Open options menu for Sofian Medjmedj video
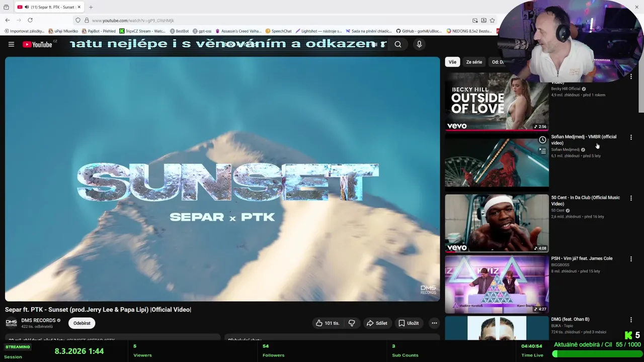The height and width of the screenshot is (362, 644). [631, 137]
